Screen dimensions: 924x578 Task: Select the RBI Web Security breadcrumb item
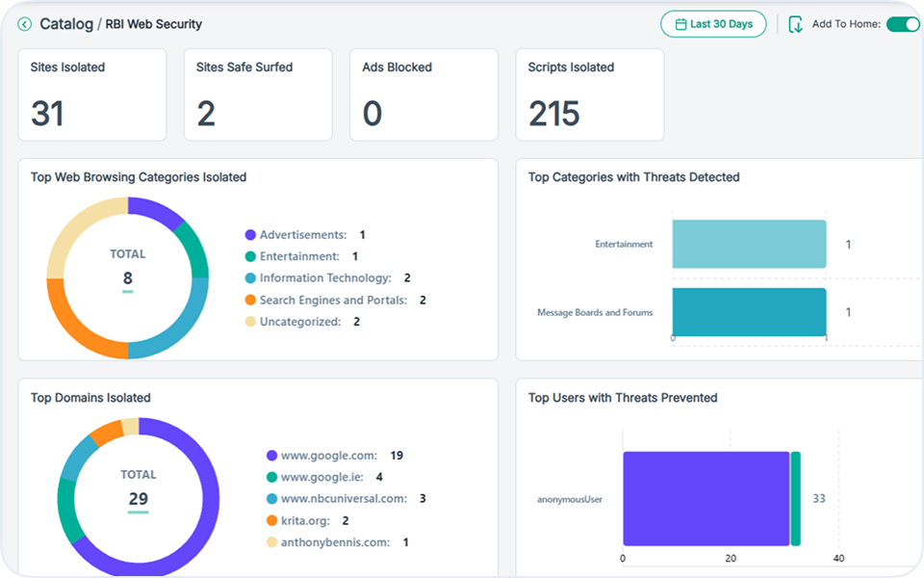[152, 24]
